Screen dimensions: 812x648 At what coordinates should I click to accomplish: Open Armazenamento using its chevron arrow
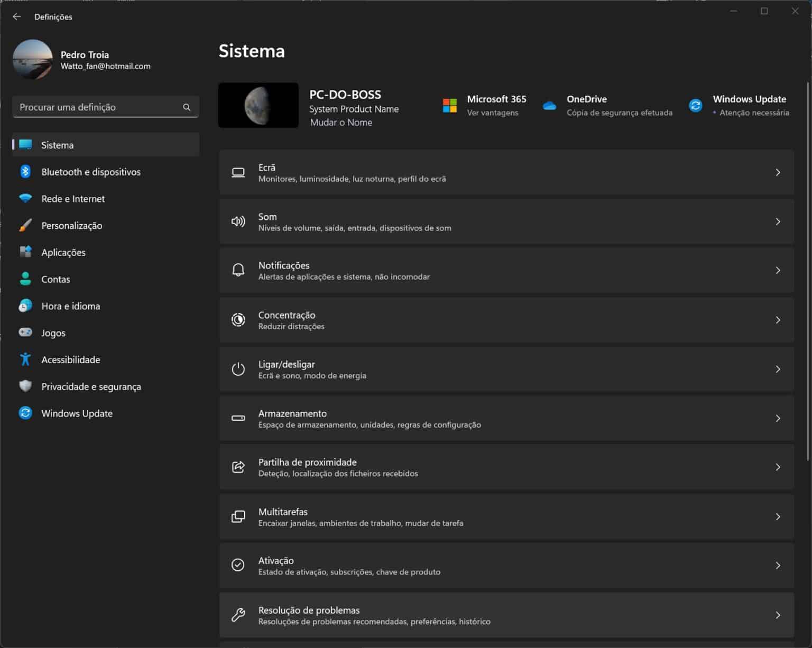tap(778, 418)
